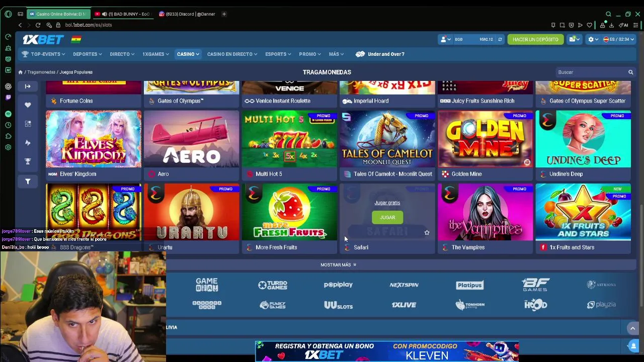Click the home icon in breadcrumb
This screenshot has width=644, height=362.
[x=21, y=72]
